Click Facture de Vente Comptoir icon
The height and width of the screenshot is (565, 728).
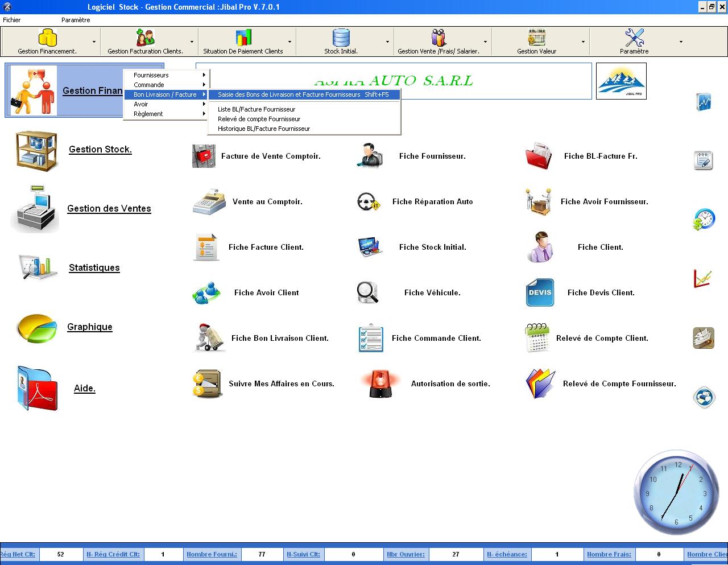pos(204,156)
